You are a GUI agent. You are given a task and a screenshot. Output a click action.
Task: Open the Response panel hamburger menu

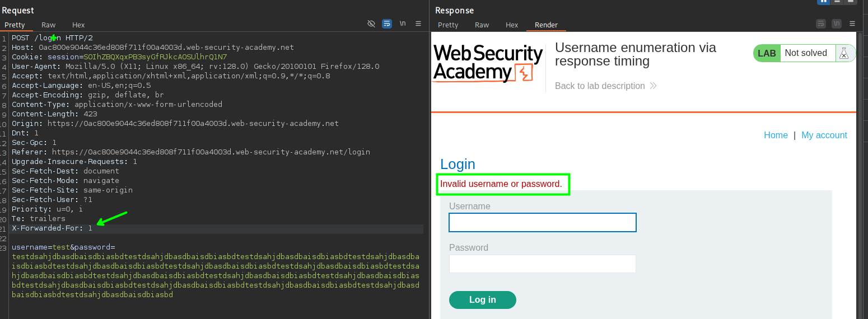pos(852,24)
